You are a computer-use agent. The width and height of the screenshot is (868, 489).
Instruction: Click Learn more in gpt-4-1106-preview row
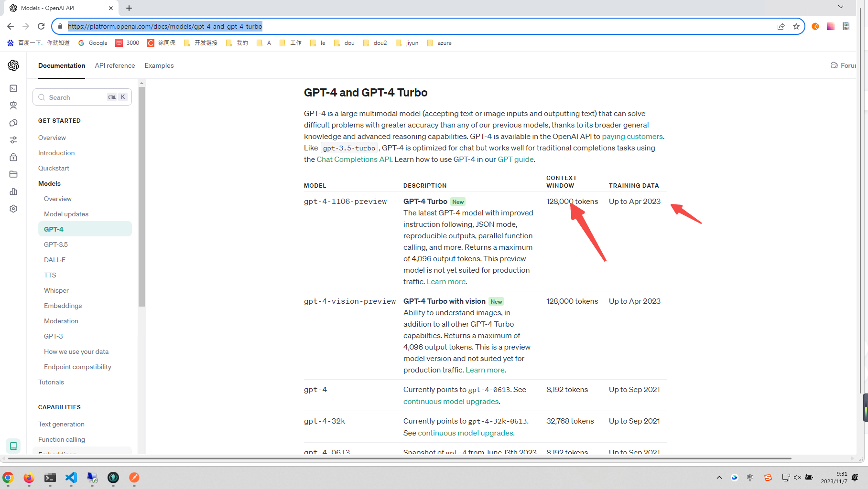[x=446, y=281]
